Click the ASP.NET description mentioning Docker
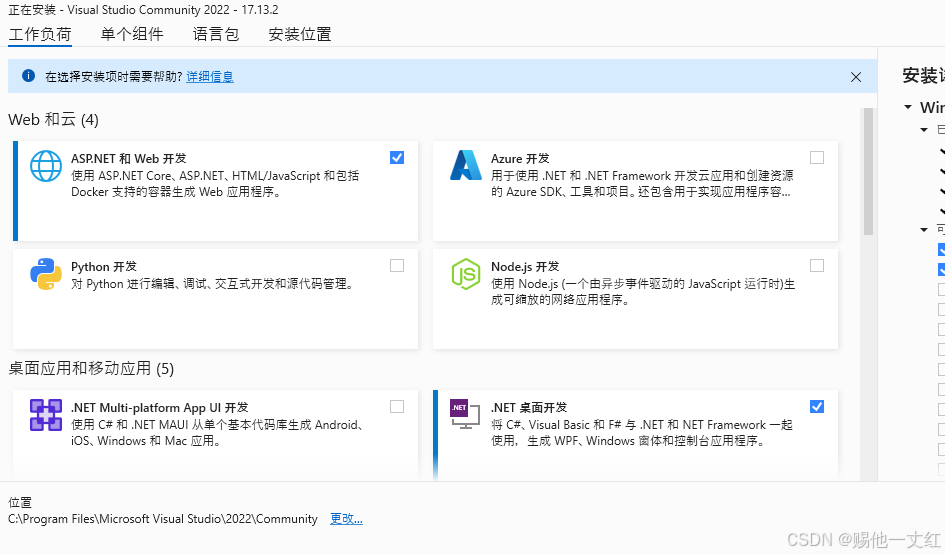This screenshot has width=945, height=555. [x=215, y=184]
